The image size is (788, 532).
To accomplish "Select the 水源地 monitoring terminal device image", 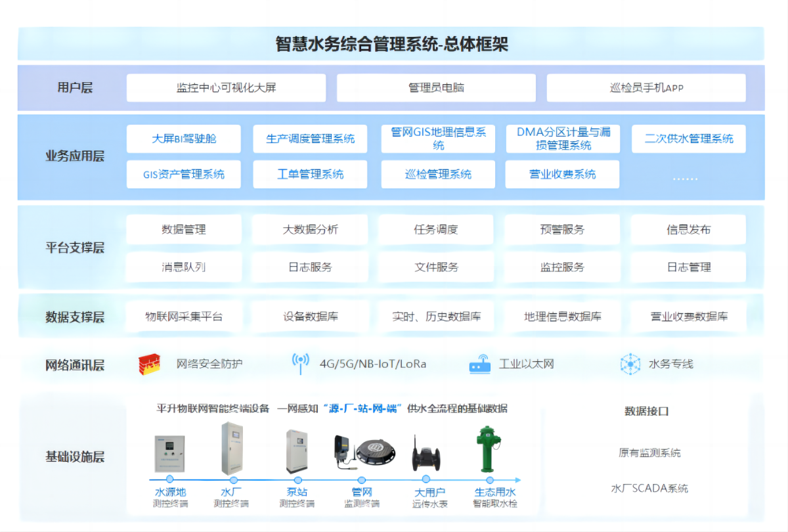I will point(169,453).
